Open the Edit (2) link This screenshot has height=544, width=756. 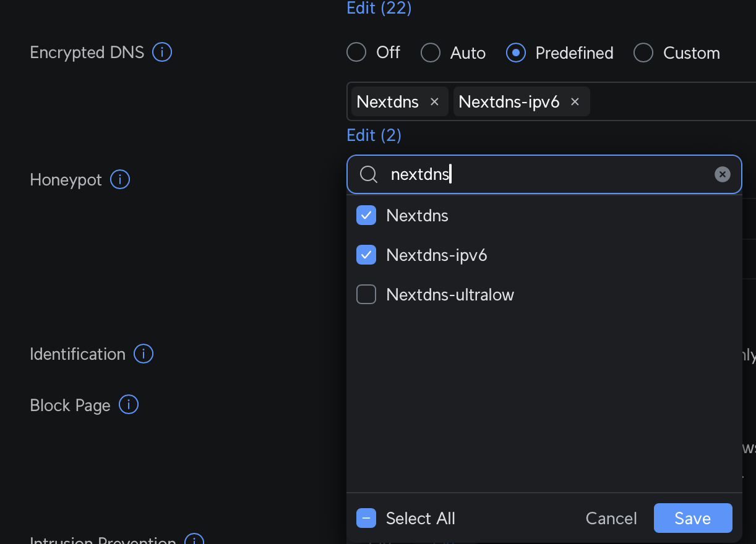374,135
